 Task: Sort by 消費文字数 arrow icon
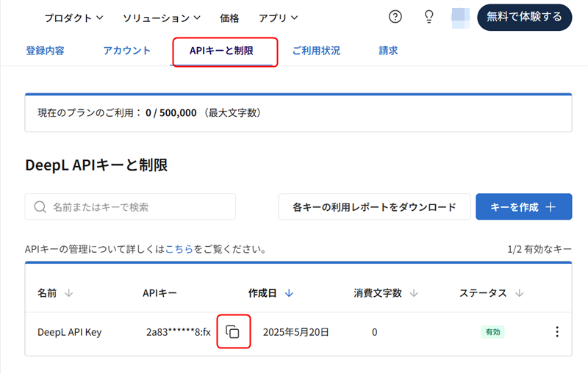[414, 293]
